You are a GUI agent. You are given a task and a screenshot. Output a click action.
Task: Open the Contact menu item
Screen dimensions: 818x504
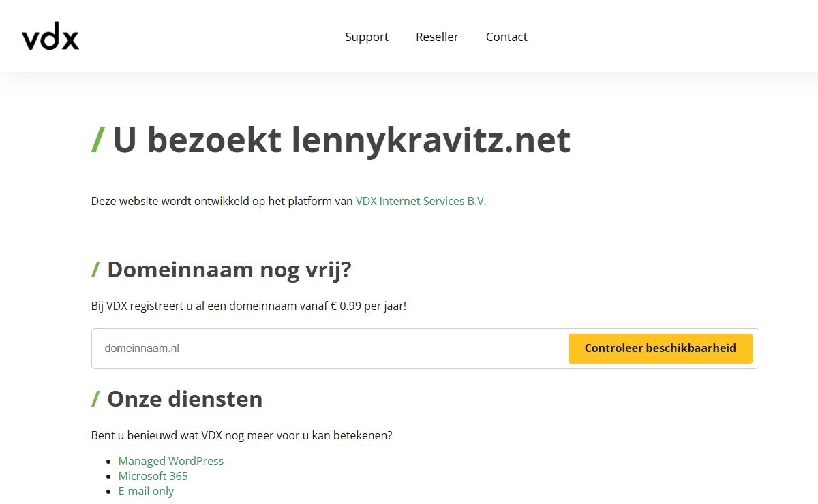[x=506, y=37]
